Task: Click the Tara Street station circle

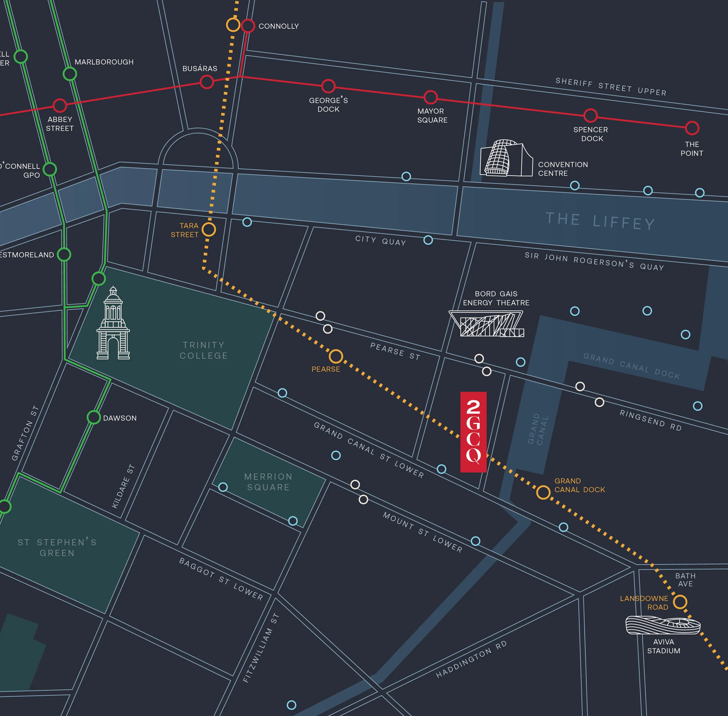Action: (x=209, y=229)
